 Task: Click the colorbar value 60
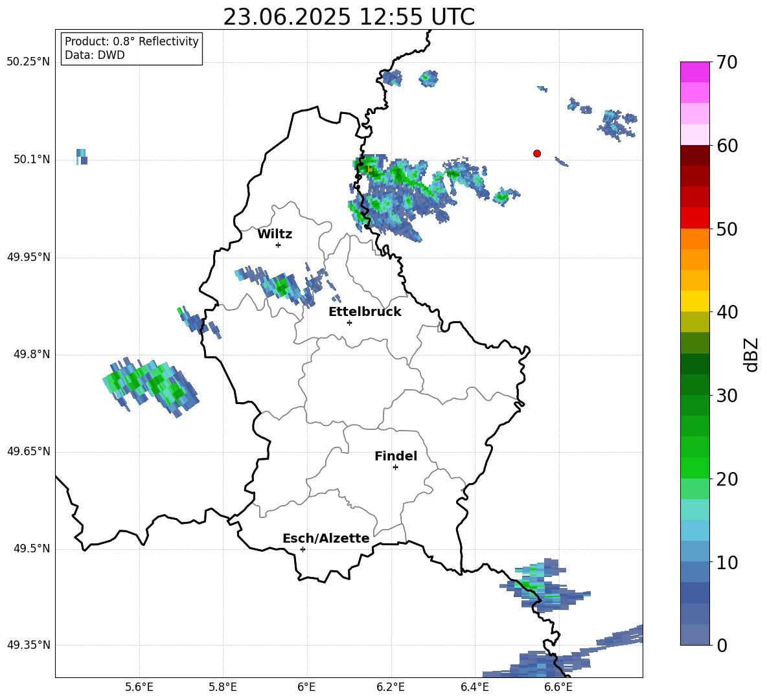[727, 146]
